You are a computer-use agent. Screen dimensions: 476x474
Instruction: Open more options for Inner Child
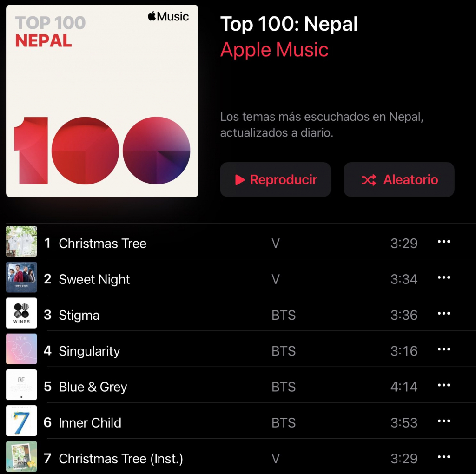click(443, 421)
